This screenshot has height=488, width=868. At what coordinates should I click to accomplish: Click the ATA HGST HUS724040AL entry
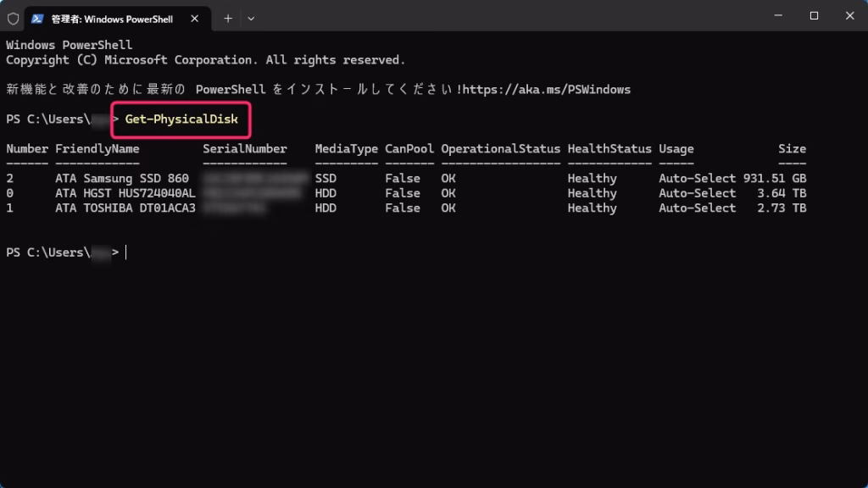point(125,193)
